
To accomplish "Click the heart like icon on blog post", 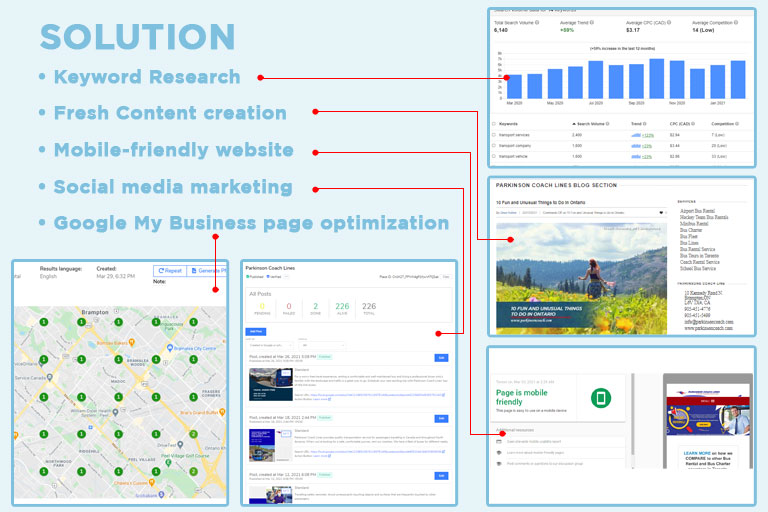I will (x=661, y=213).
